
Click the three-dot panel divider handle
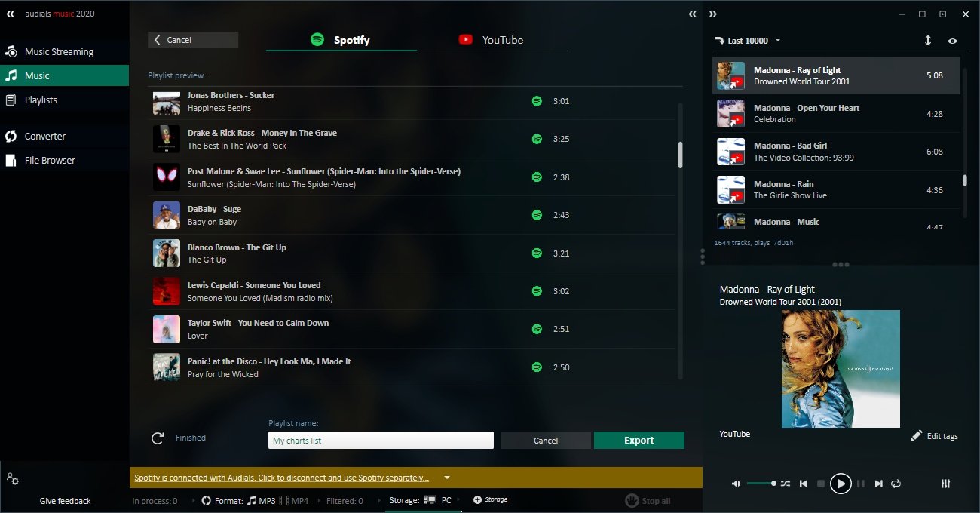click(841, 265)
